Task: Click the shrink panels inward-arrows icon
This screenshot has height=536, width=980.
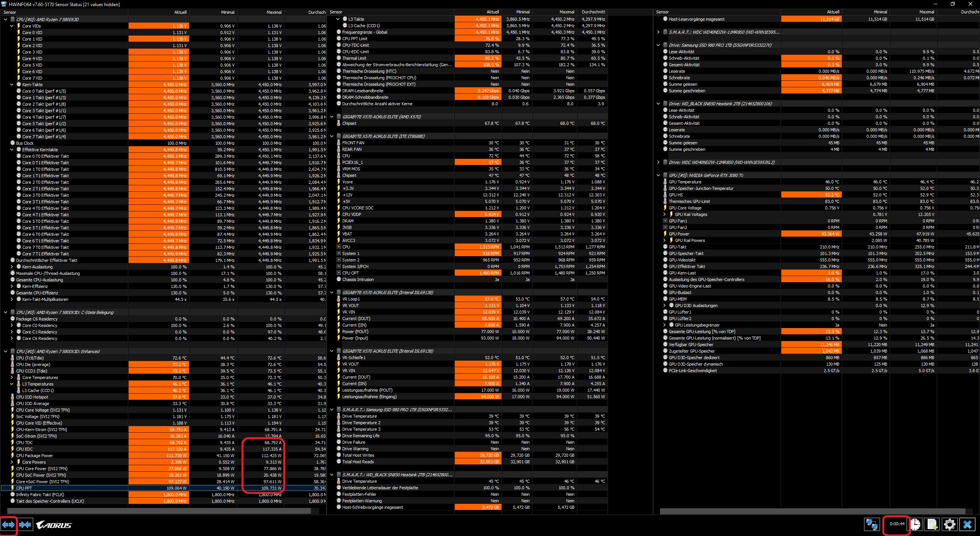Action: (25, 525)
